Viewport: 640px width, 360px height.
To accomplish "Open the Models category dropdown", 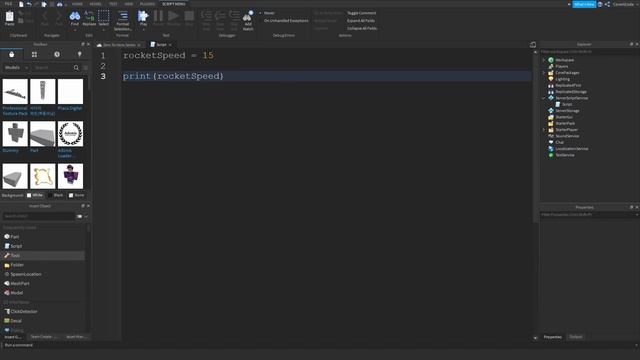I will 16,67.
